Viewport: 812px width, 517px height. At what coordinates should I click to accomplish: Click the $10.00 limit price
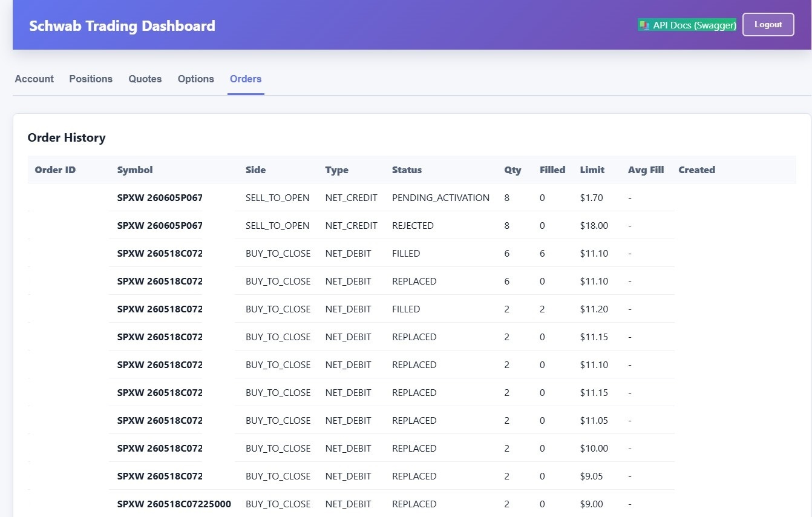pyautogui.click(x=594, y=449)
